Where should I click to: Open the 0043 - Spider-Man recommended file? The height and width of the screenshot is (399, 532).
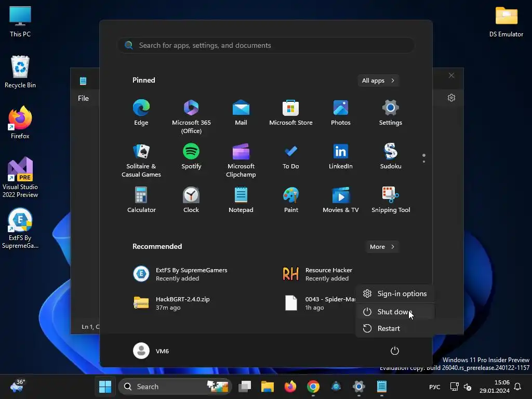(319, 303)
